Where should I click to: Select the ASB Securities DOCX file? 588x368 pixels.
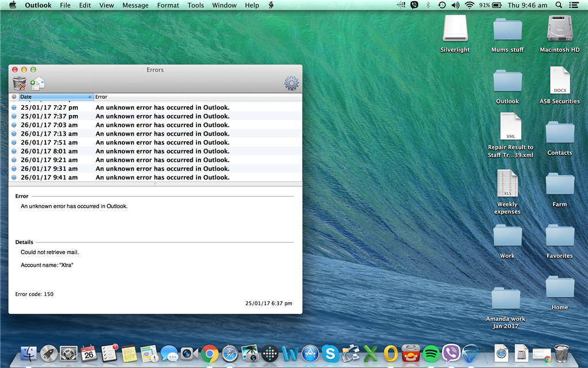pyautogui.click(x=560, y=80)
